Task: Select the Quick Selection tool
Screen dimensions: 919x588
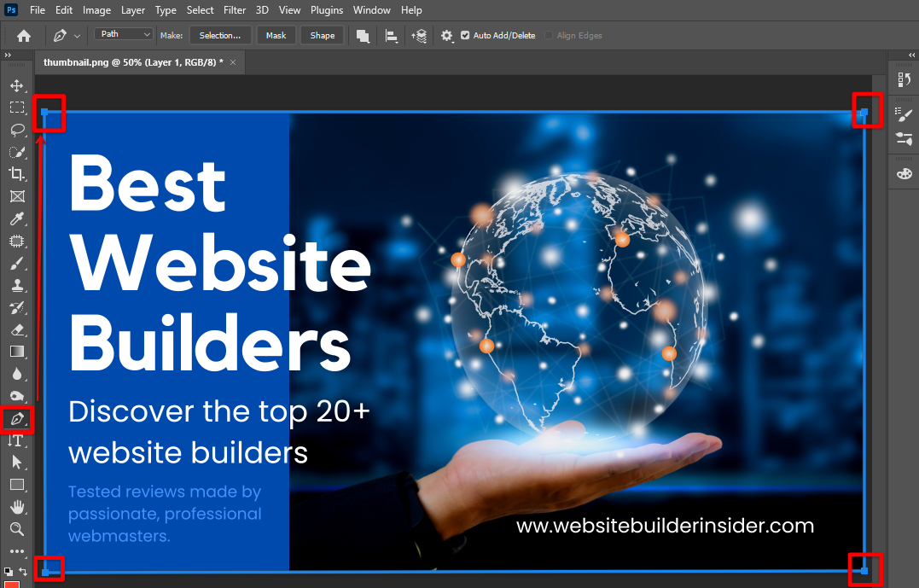Action: pyautogui.click(x=17, y=152)
